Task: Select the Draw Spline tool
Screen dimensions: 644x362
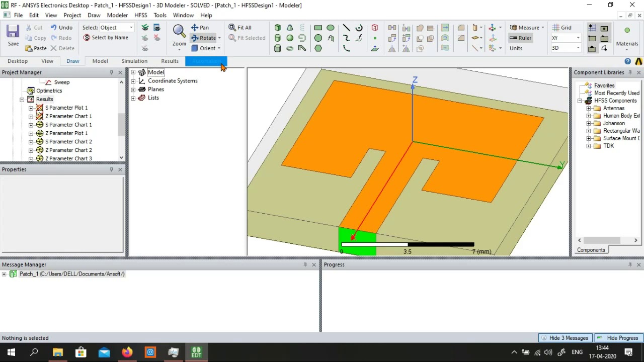Action: tap(346, 38)
